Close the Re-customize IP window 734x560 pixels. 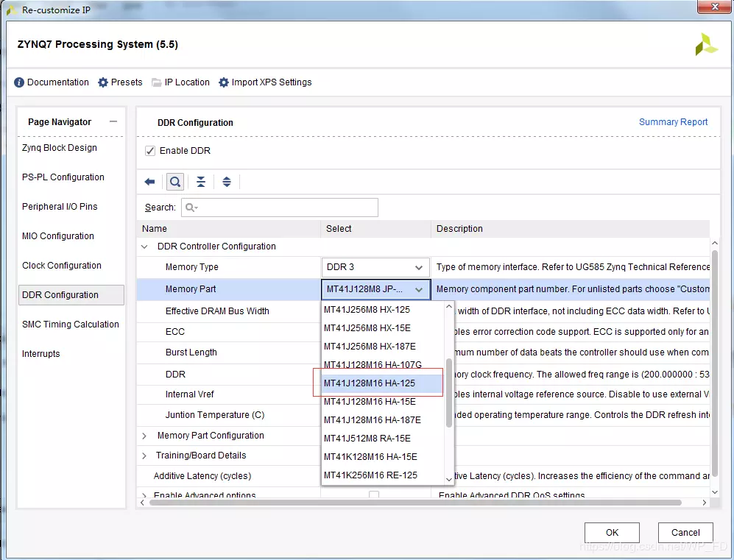pyautogui.click(x=715, y=7)
